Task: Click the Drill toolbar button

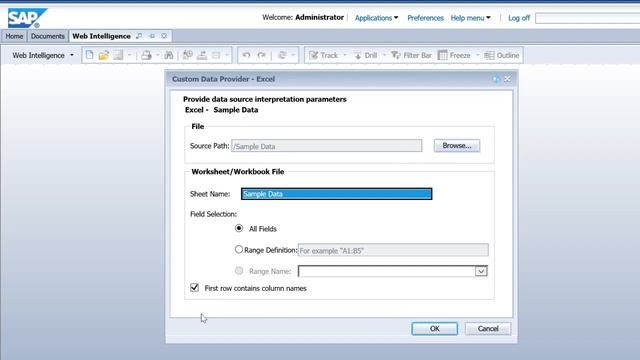Action: pos(365,55)
